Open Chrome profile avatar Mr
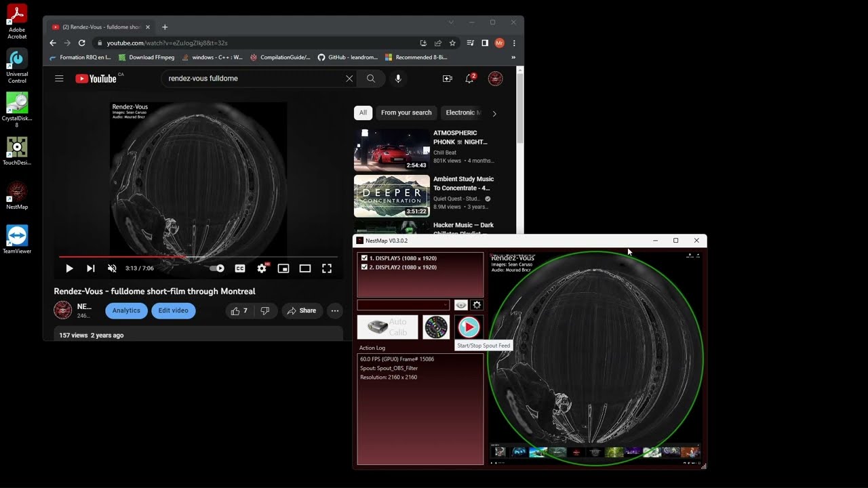The image size is (868, 488). click(x=500, y=43)
